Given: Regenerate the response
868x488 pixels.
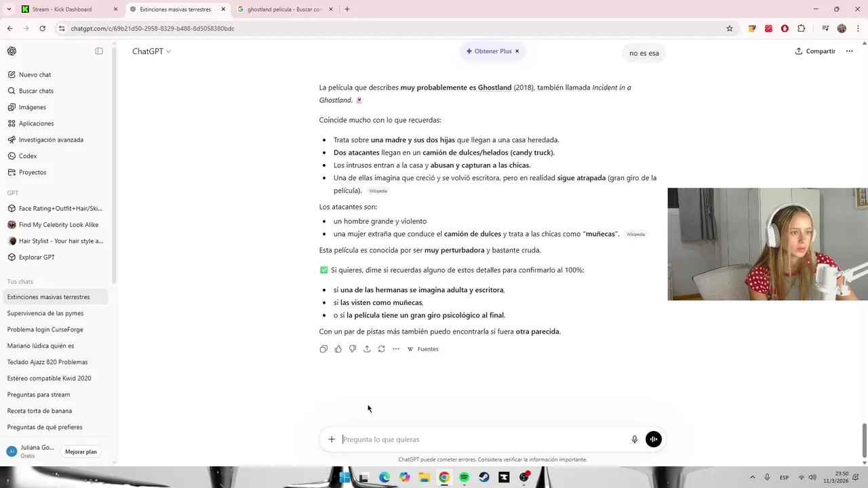Looking at the screenshot, I should point(381,349).
